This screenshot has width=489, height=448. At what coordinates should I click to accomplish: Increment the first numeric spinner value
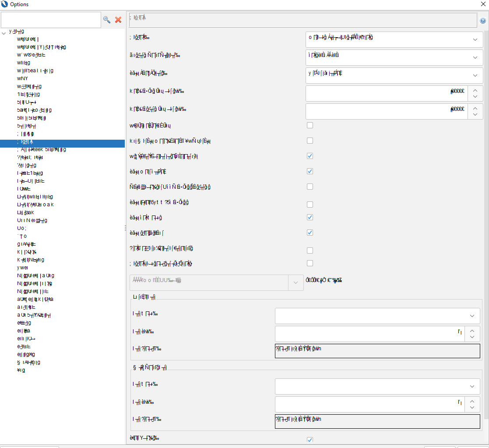click(475, 91)
